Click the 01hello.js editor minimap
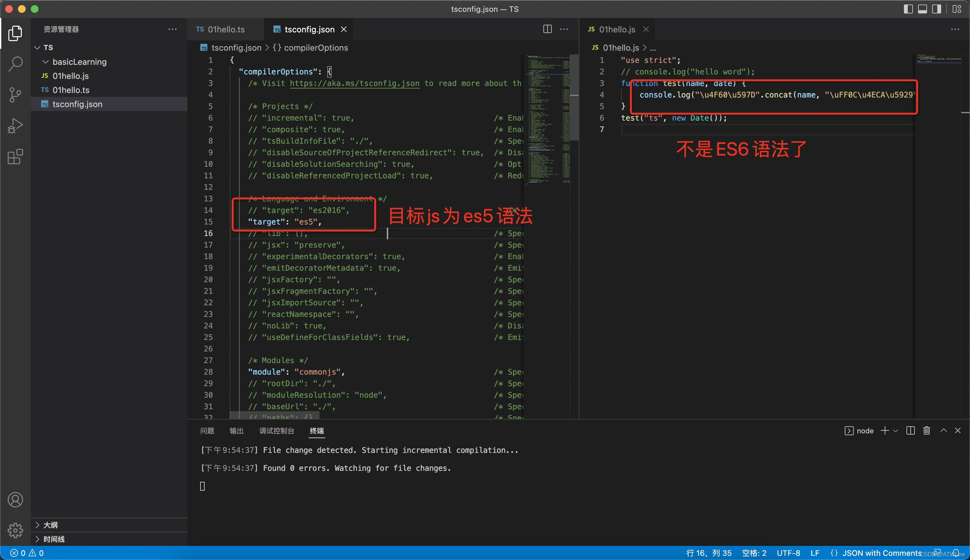Screen dimensions: 970x560 [x=939, y=60]
